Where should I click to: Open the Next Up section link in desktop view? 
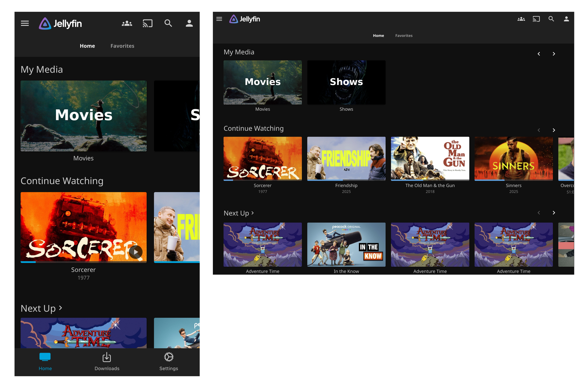[x=239, y=213]
